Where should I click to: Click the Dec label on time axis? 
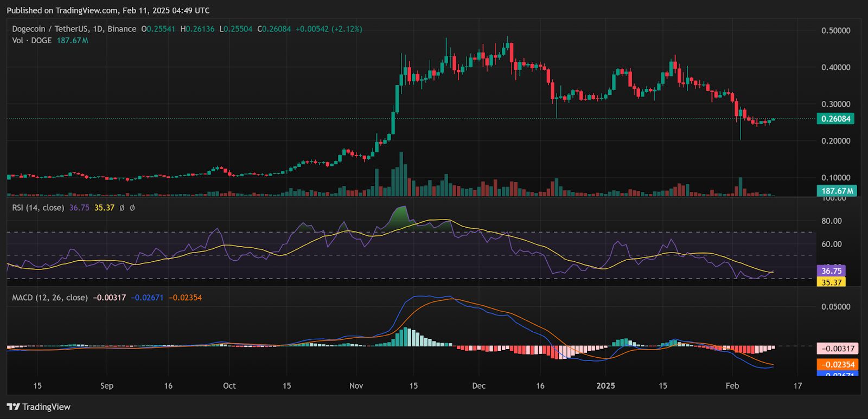pyautogui.click(x=479, y=386)
